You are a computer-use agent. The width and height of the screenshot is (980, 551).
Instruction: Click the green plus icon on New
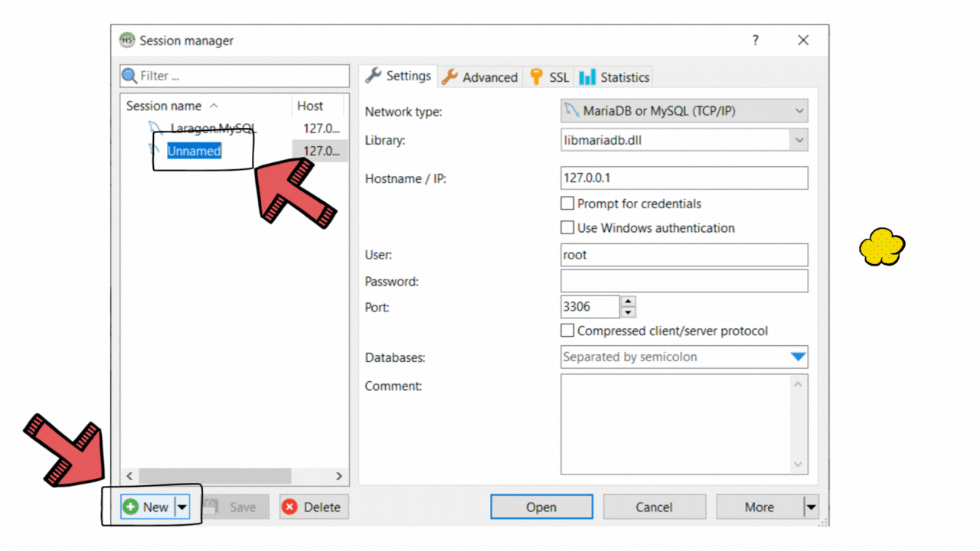pyautogui.click(x=131, y=507)
